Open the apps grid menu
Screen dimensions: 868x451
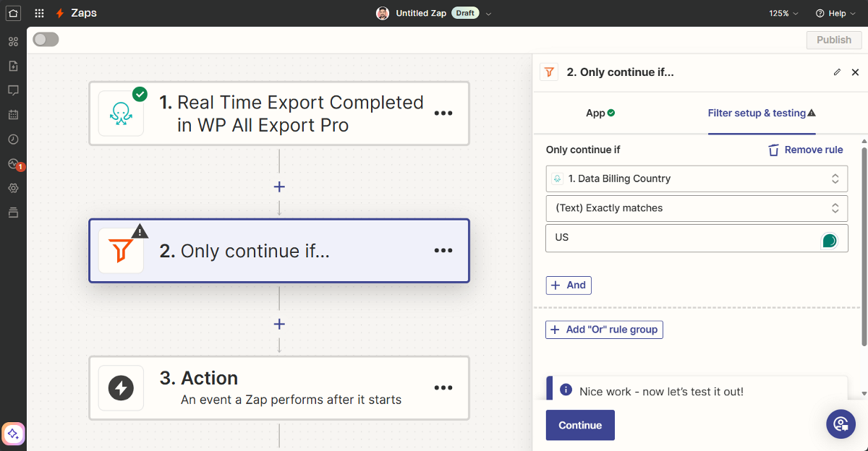[x=39, y=13]
